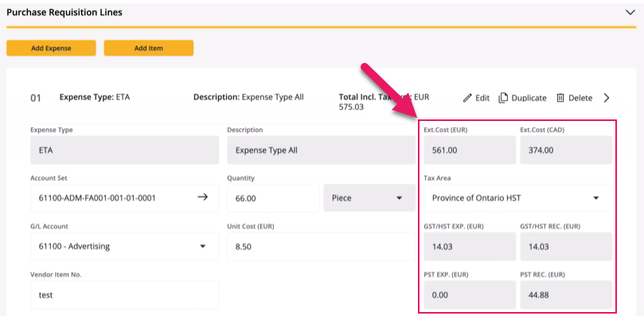Click the Purchase Requisition Lines heading
This screenshot has width=644, height=316.
tap(64, 12)
